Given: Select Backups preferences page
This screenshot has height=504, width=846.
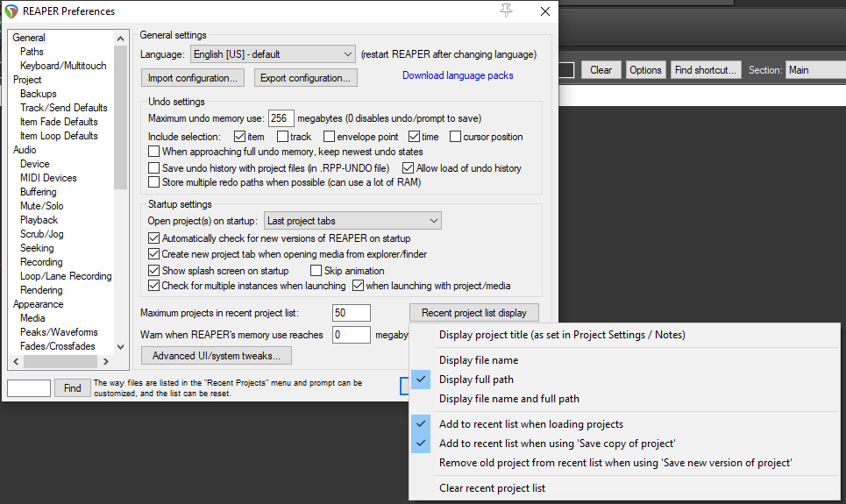Looking at the screenshot, I should coord(39,94).
